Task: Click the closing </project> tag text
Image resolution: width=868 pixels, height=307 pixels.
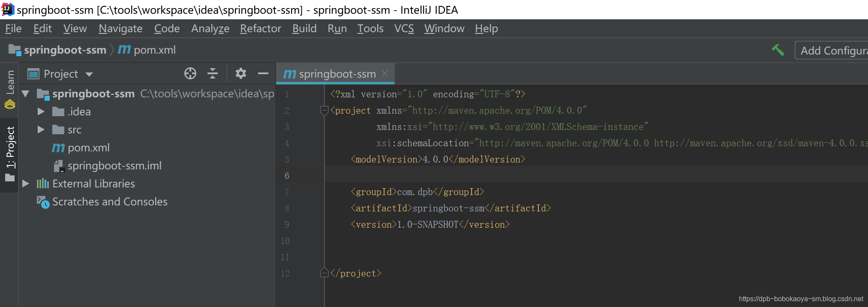Action: click(356, 274)
